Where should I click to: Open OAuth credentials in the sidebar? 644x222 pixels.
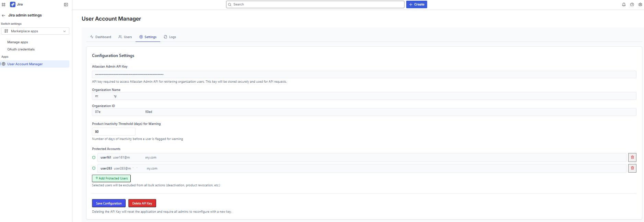pyautogui.click(x=21, y=49)
